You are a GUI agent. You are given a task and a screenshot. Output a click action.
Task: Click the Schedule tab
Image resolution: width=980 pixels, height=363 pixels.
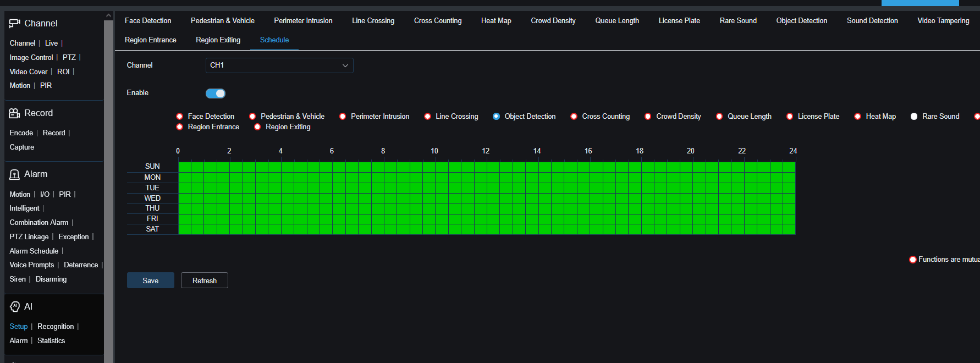[x=274, y=40]
